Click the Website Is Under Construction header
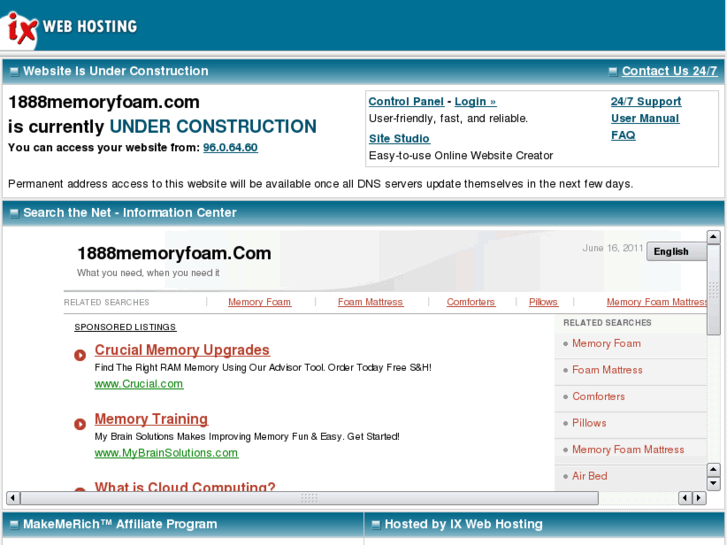Screen dimensions: 727x545 [x=115, y=71]
